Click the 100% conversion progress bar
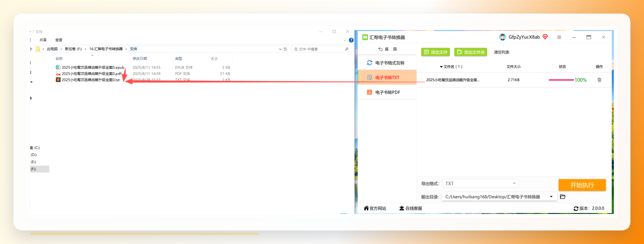644x244 pixels. point(561,80)
